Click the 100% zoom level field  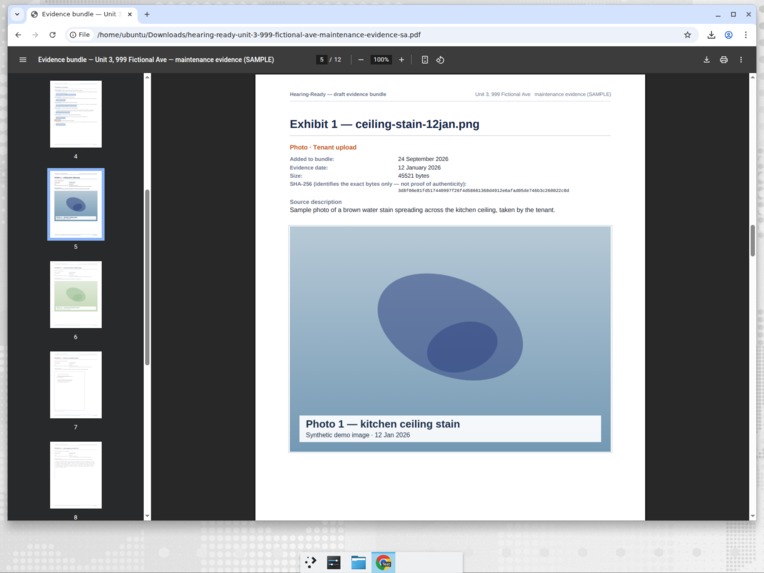(x=381, y=59)
